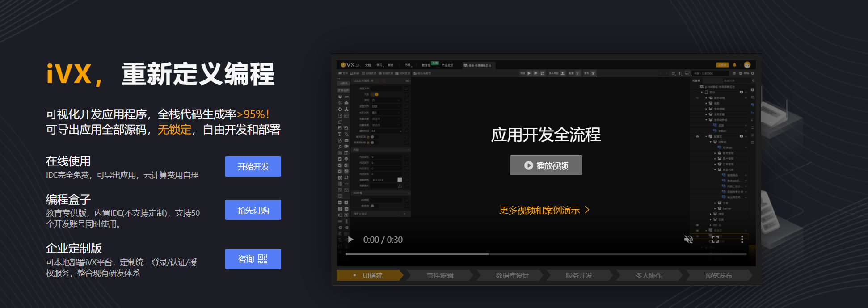The height and width of the screenshot is (308, 868).
Task: Click the zoom-in plus icon beside 60%
Action: pyautogui.click(x=753, y=73)
